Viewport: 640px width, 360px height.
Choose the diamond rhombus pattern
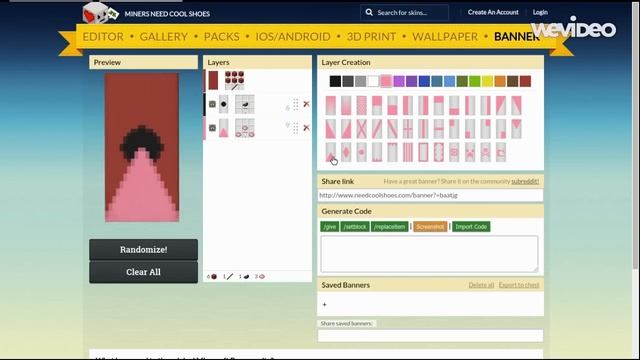pos(346,152)
